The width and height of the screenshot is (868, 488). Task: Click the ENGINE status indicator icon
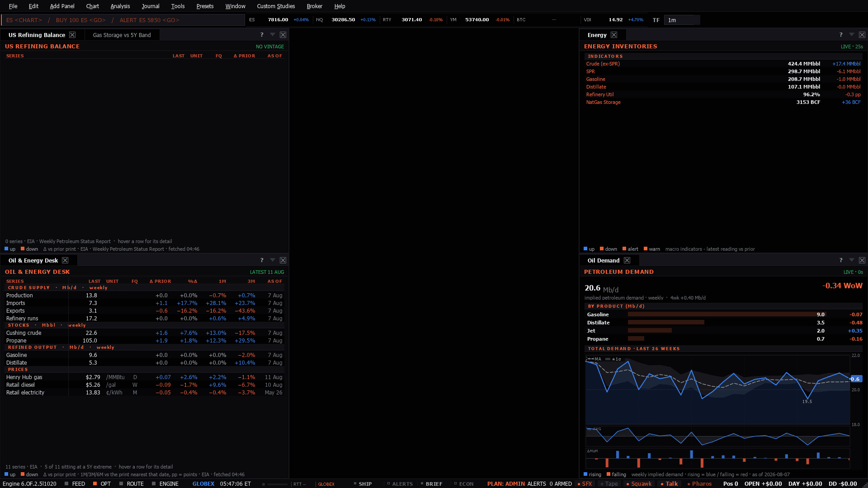(154, 484)
